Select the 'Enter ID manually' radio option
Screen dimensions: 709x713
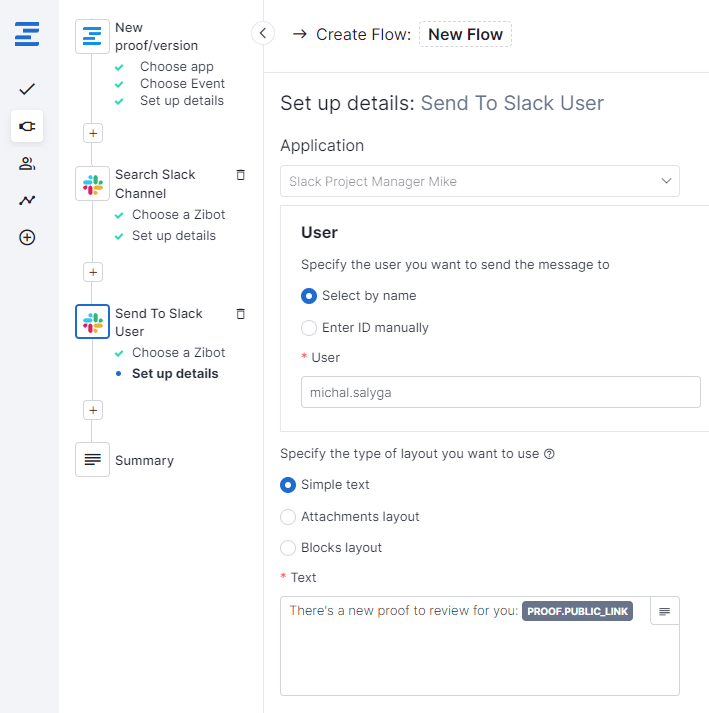pyautogui.click(x=310, y=327)
